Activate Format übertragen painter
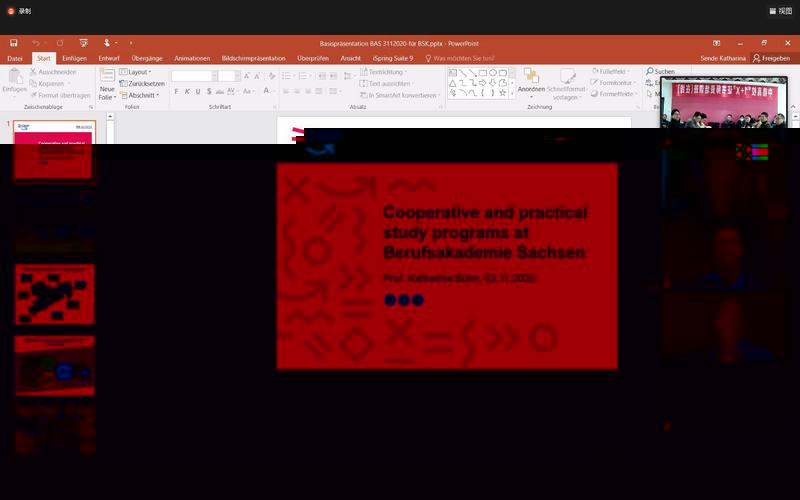This screenshot has width=800, height=500. click(60, 95)
